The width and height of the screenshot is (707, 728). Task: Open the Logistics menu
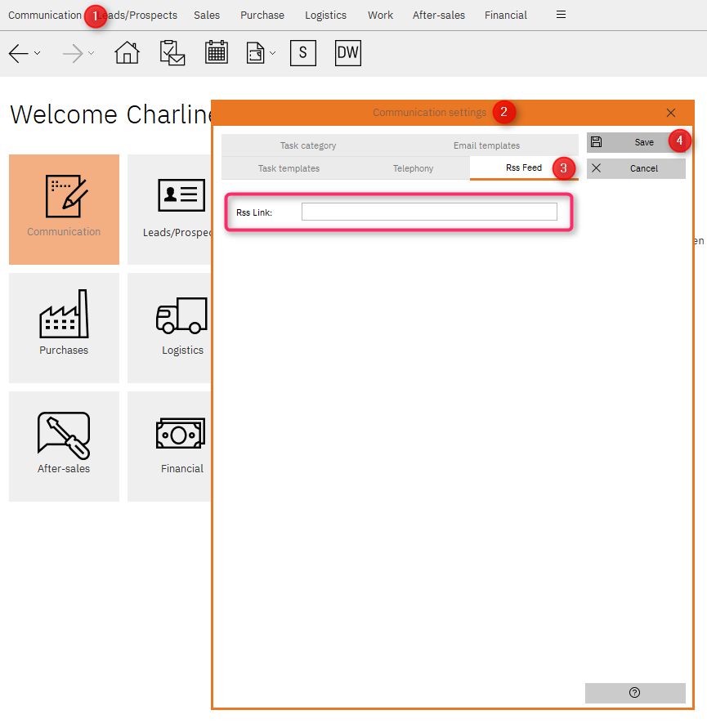pos(325,16)
